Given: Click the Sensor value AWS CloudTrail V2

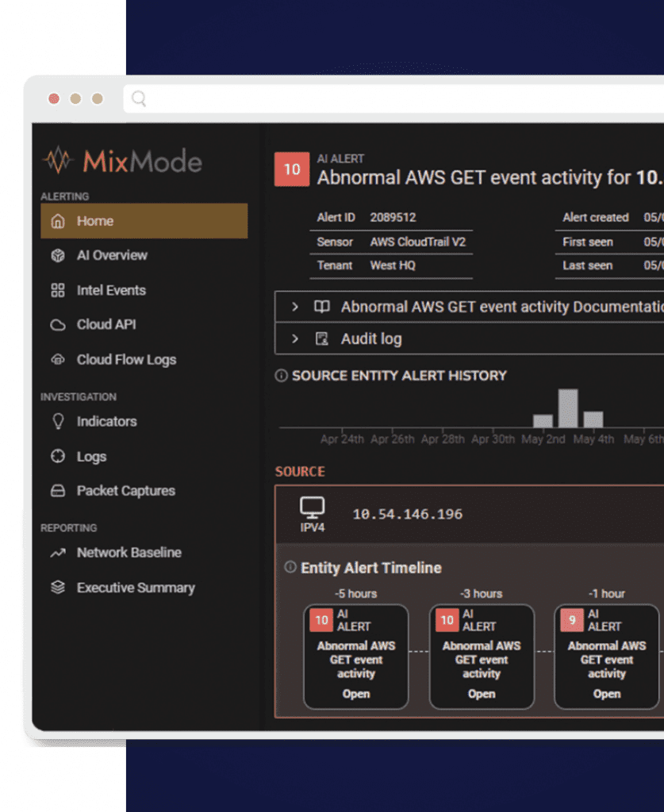Looking at the screenshot, I should (418, 242).
